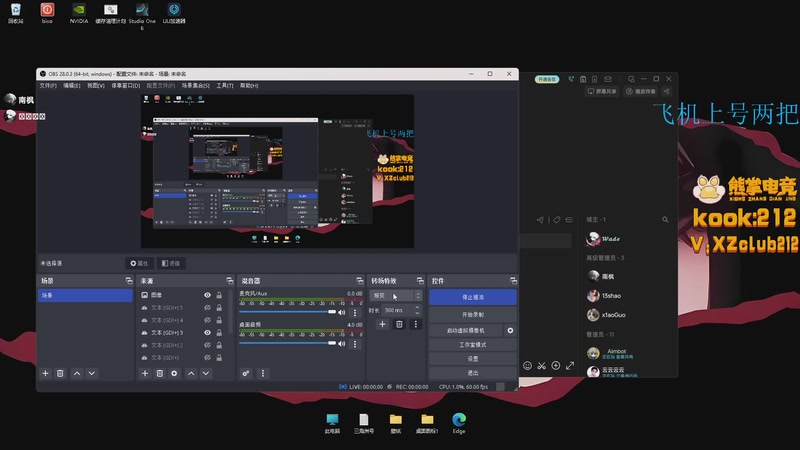Adjust the 麦克风/Aux volume slider
The width and height of the screenshot is (800, 450).
click(288, 312)
